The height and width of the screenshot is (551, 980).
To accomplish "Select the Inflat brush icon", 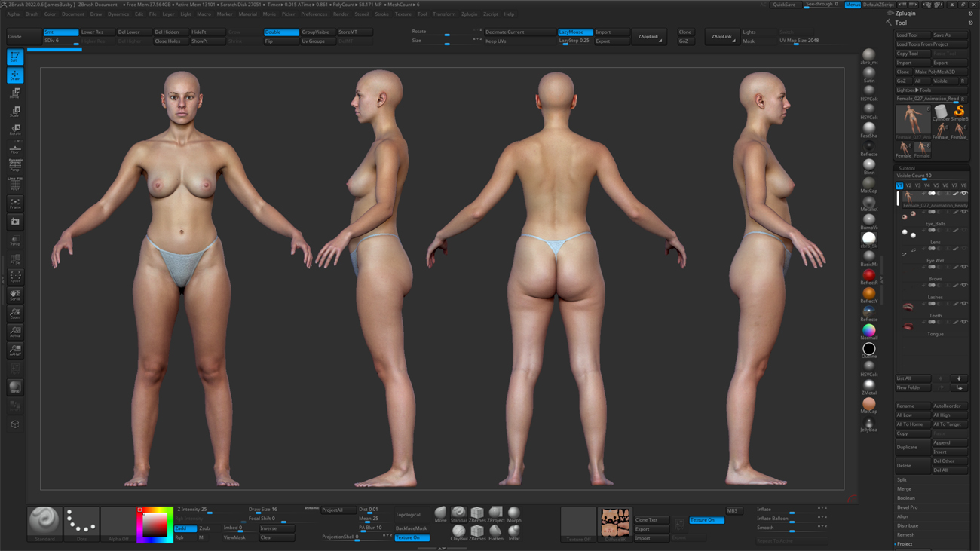I will point(514,533).
